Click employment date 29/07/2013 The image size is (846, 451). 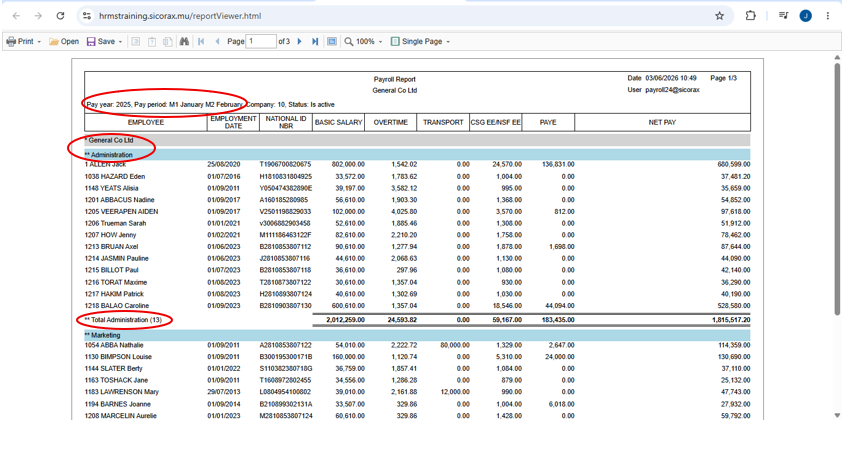point(223,392)
